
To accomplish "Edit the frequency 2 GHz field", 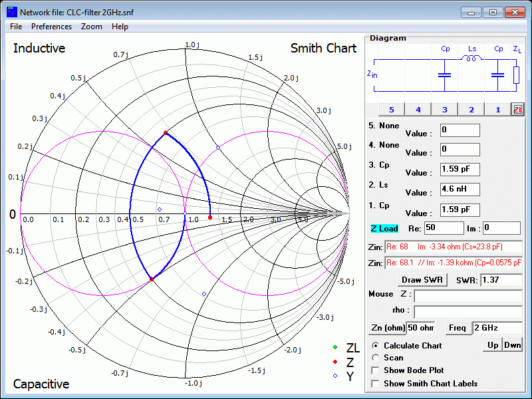I will coord(497,328).
